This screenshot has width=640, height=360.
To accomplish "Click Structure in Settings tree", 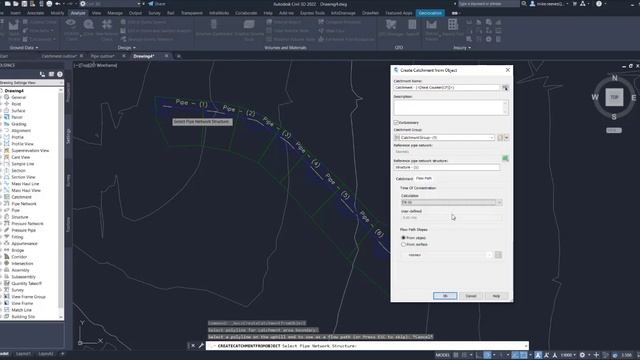I will pyautogui.click(x=20, y=217).
